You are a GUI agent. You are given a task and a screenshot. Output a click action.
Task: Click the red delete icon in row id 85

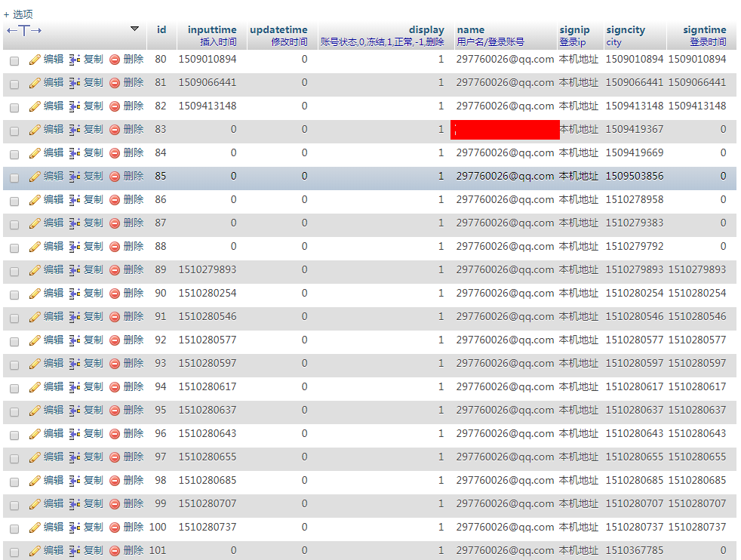[x=115, y=177]
